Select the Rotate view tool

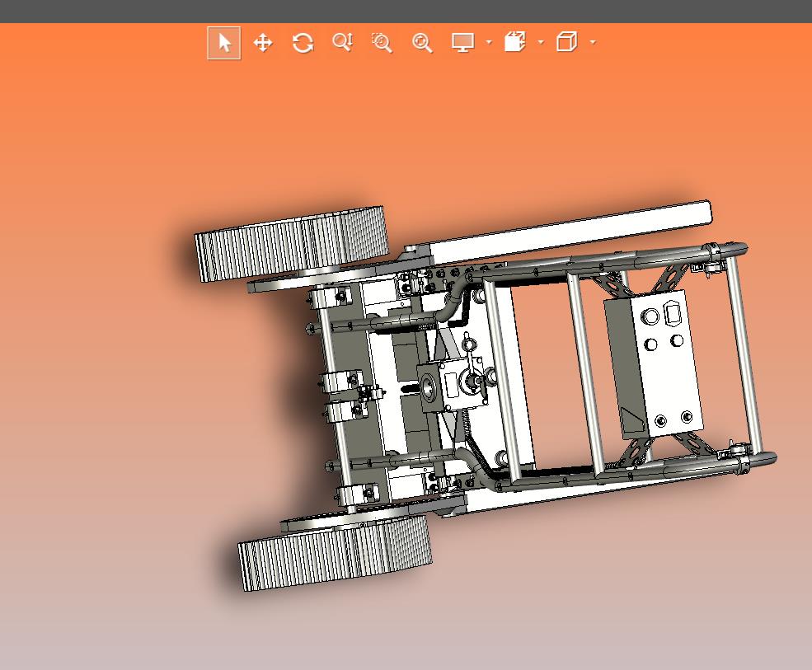[x=303, y=43]
